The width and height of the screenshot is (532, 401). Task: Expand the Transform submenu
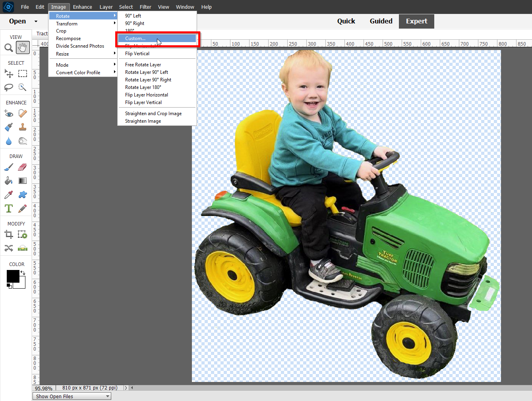tap(66, 23)
